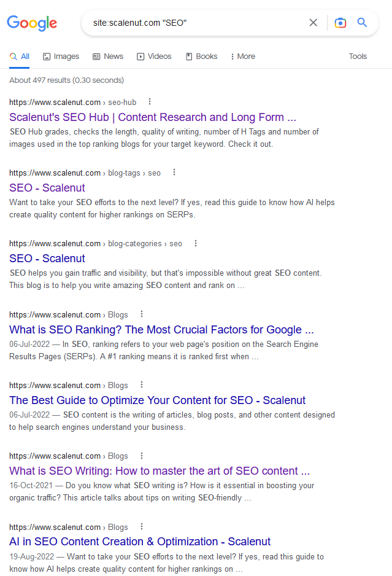Expand the More search filters menu
The image size is (392, 576).
(x=243, y=56)
